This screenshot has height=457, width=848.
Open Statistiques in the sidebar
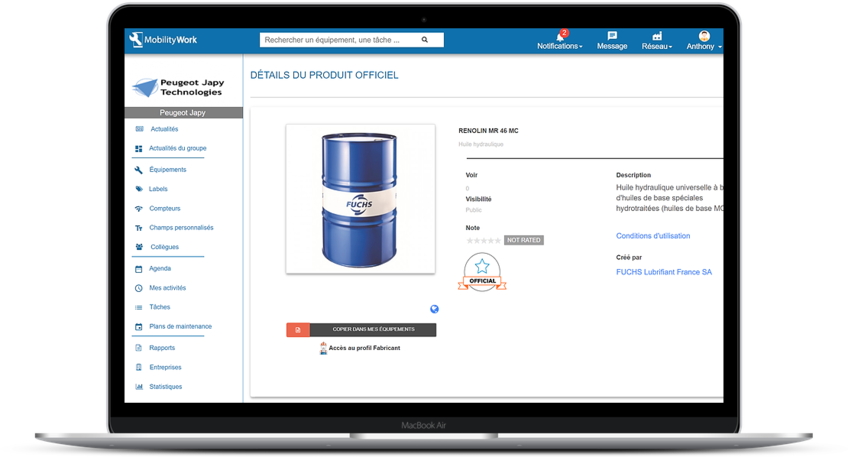165,387
